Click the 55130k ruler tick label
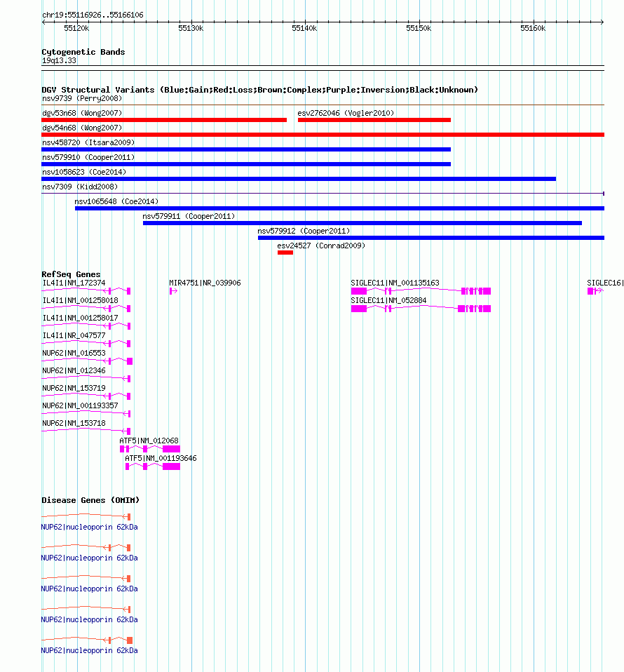624x672 pixels. (x=191, y=28)
